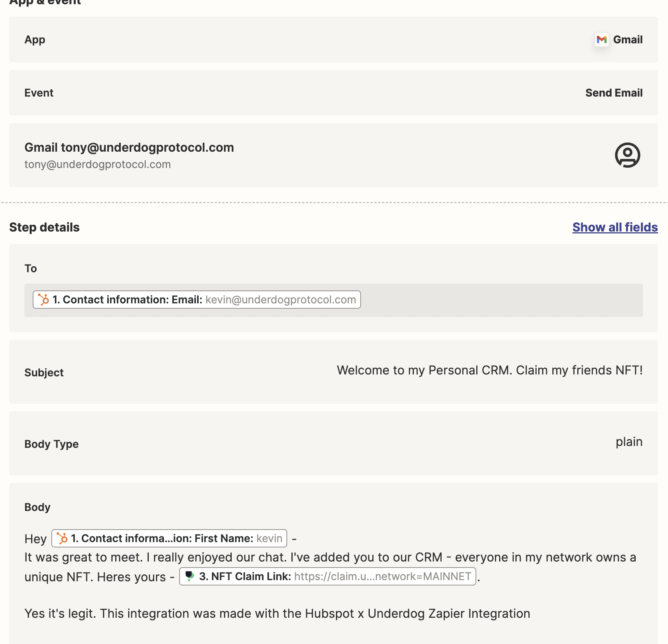Click the Subject value text

point(490,370)
